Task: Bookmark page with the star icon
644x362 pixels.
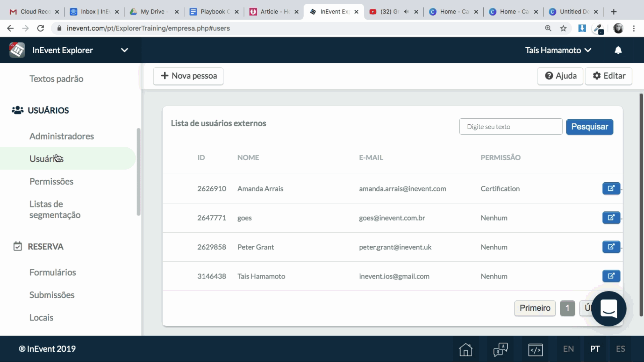Action: coord(563,28)
